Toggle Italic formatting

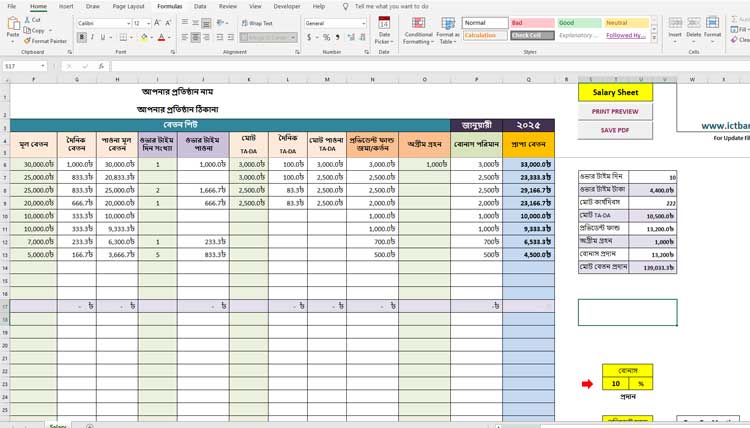point(93,38)
